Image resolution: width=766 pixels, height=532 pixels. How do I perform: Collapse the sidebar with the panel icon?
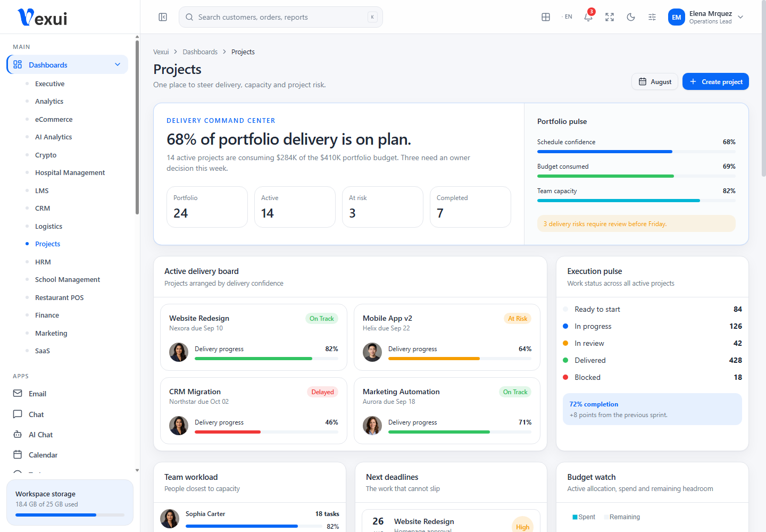point(163,17)
